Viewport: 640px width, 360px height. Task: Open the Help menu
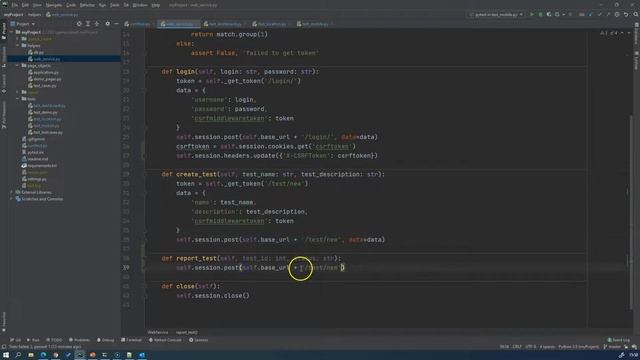pyautogui.click(x=156, y=5)
